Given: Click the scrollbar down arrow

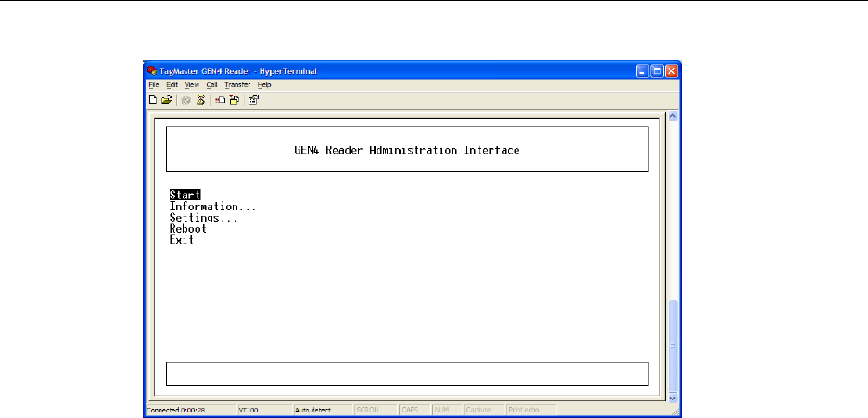Looking at the screenshot, I should (x=672, y=398).
